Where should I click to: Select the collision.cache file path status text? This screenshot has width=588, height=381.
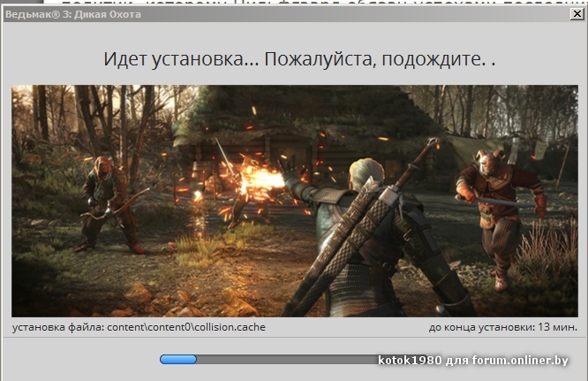point(139,327)
